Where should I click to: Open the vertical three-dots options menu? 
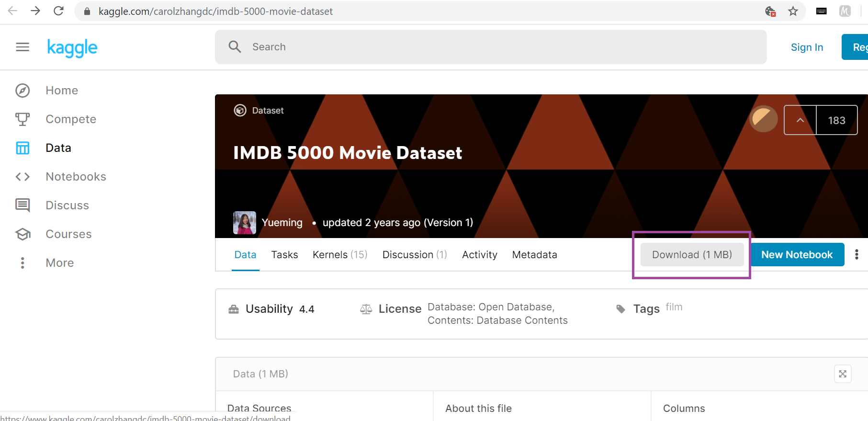(x=857, y=254)
